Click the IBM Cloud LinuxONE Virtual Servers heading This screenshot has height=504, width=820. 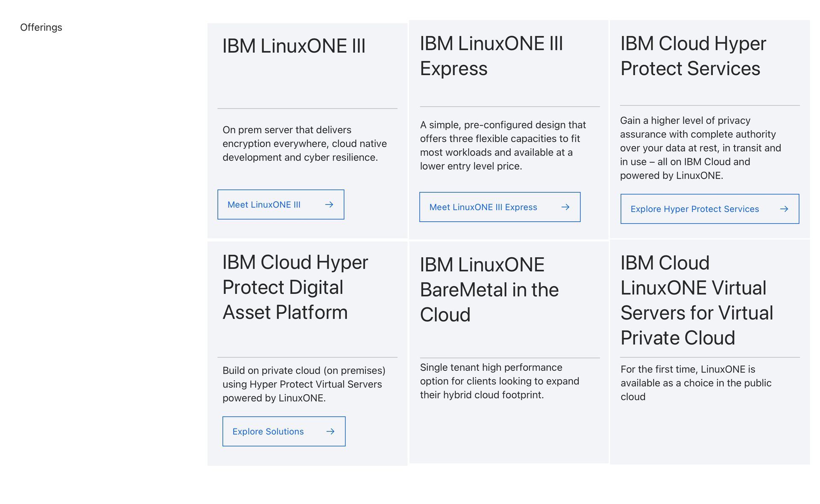tap(697, 300)
